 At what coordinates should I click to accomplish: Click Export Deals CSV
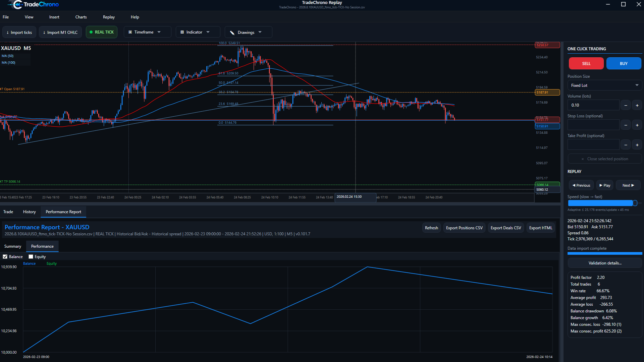click(506, 228)
